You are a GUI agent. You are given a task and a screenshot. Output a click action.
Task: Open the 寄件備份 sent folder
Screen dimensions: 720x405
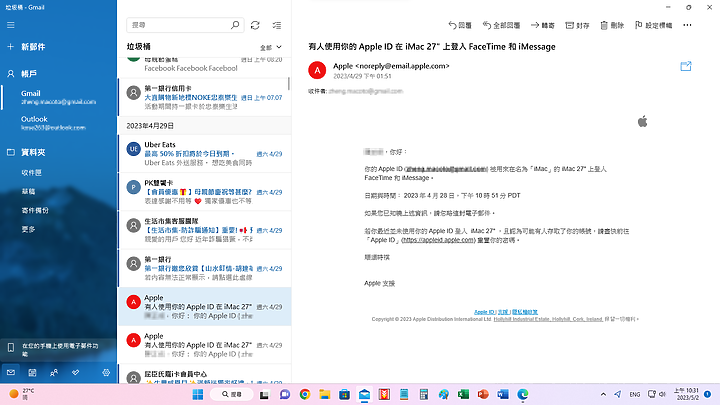coord(35,210)
